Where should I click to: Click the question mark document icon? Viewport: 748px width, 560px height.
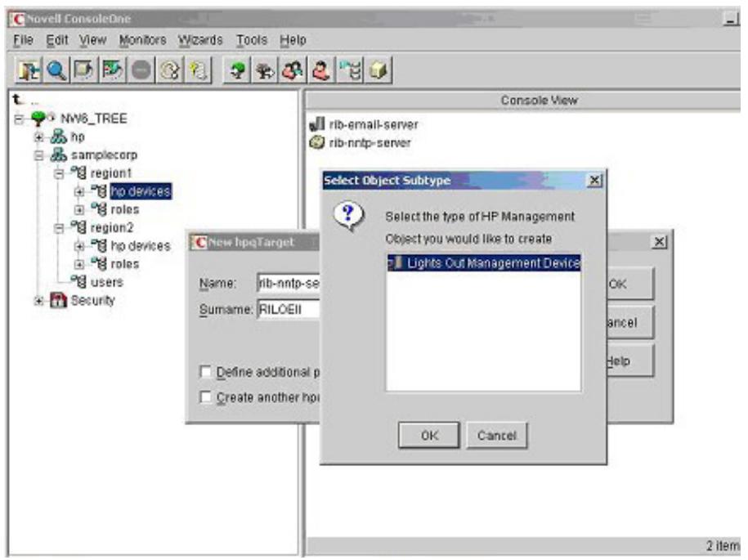(198, 70)
